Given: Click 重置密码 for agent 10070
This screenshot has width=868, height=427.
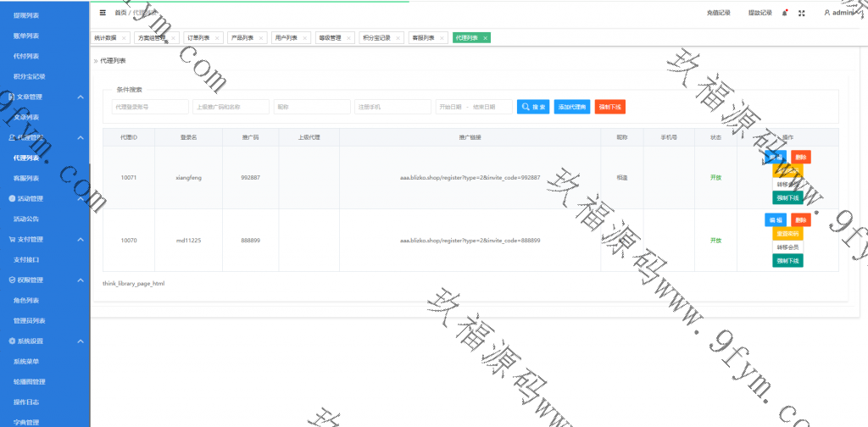Looking at the screenshot, I should (x=788, y=233).
